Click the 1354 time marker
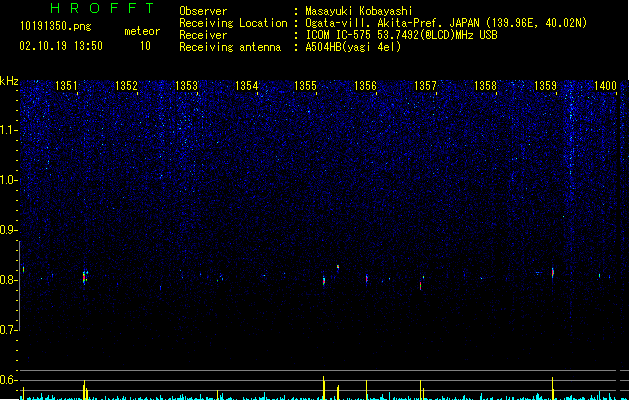Screen dimensions: 629x400 [246, 86]
